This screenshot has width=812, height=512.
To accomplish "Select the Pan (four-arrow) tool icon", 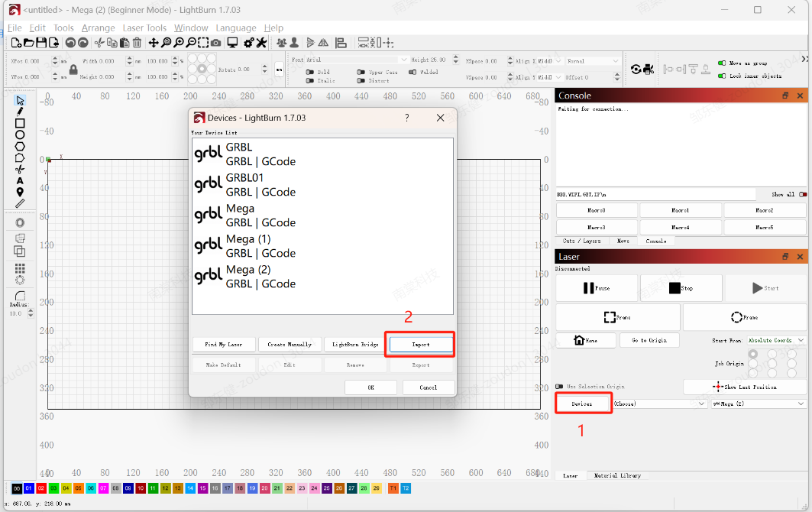I will (154, 43).
